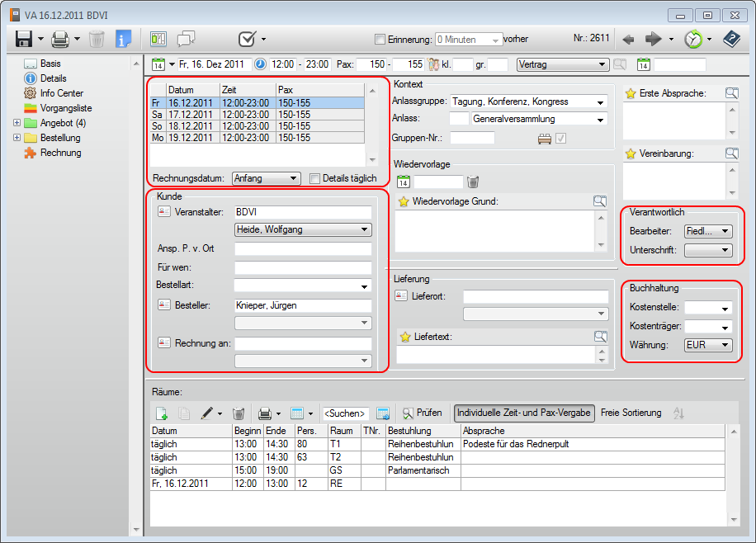Click the Prüfen button
Image resolution: width=756 pixels, height=543 pixels.
pos(422,413)
